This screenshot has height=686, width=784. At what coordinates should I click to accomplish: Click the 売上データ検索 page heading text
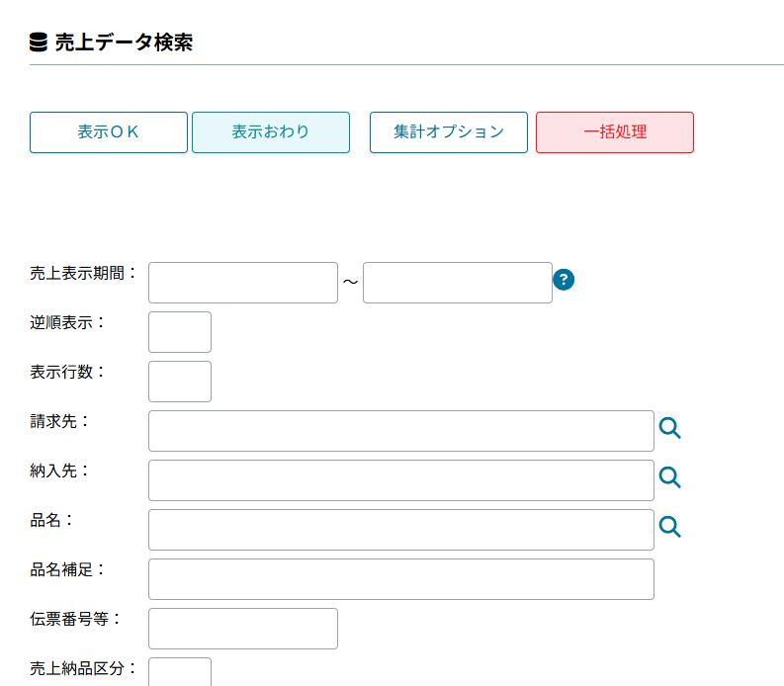click(124, 43)
